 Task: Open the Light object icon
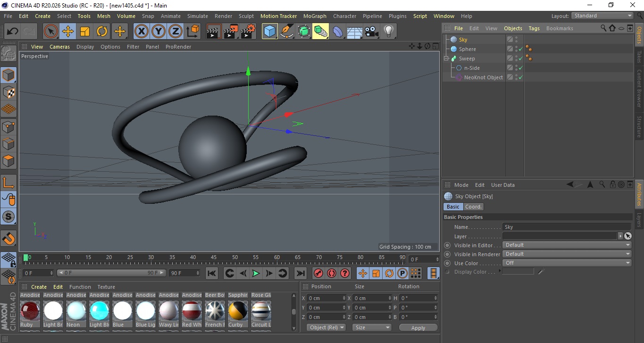coord(388,32)
